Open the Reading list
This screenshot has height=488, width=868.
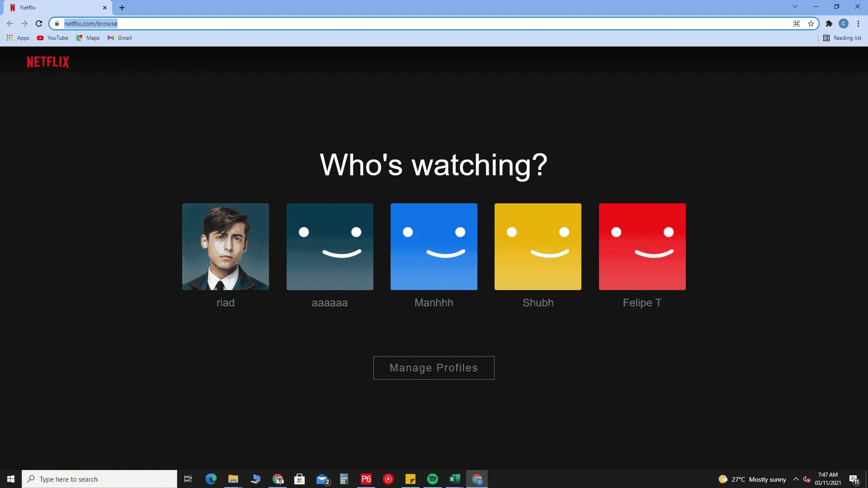(842, 38)
